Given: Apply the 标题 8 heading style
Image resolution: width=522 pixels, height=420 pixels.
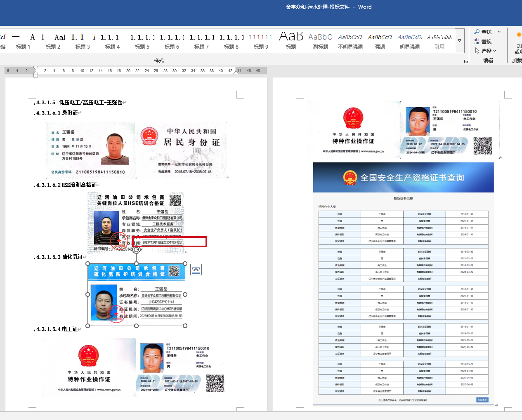Looking at the screenshot, I should 231,41.
